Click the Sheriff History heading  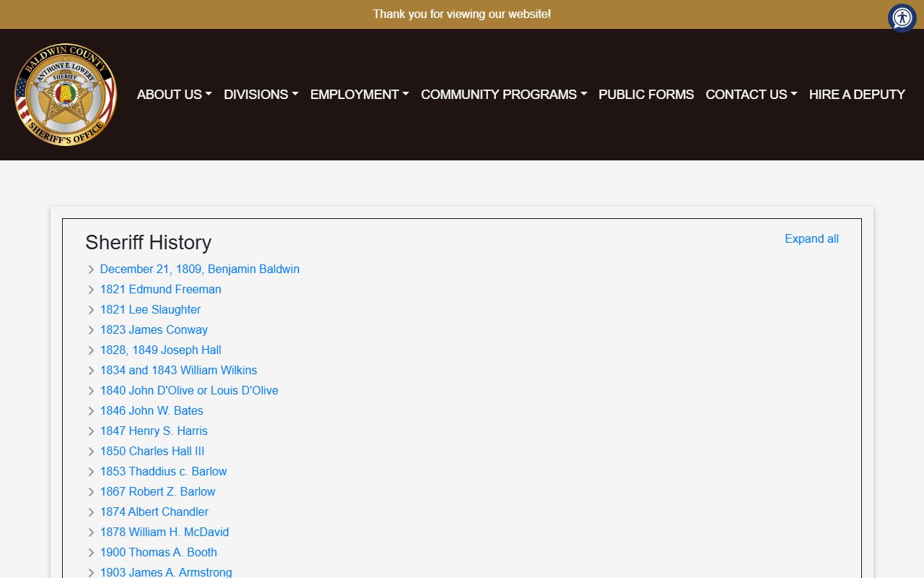coord(148,243)
